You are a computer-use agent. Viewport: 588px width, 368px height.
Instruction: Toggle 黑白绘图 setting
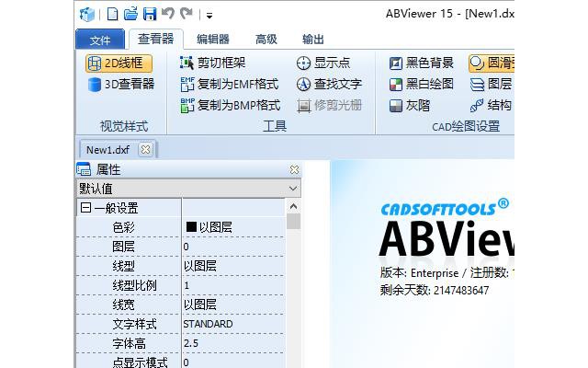(x=421, y=84)
